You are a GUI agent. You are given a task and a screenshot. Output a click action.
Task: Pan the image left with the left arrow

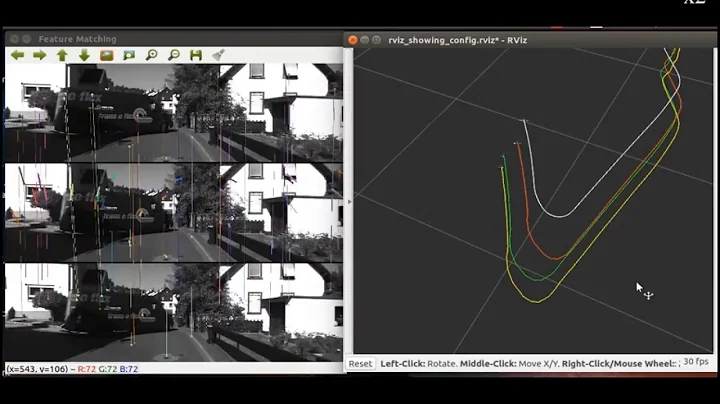coord(17,55)
